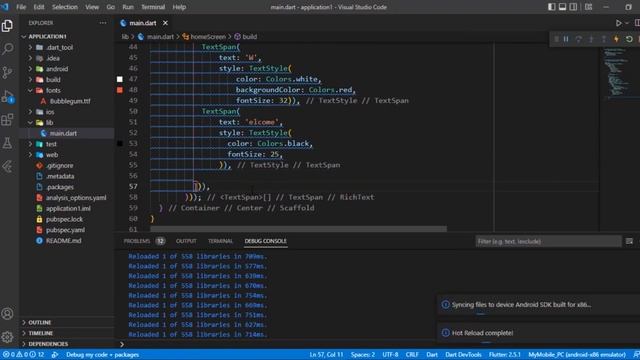
Task: Open the Help menu
Action: click(x=179, y=7)
